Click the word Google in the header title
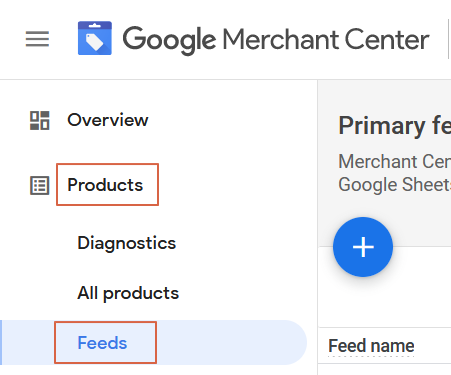Image resolution: width=451 pixels, height=375 pixels. (x=169, y=40)
